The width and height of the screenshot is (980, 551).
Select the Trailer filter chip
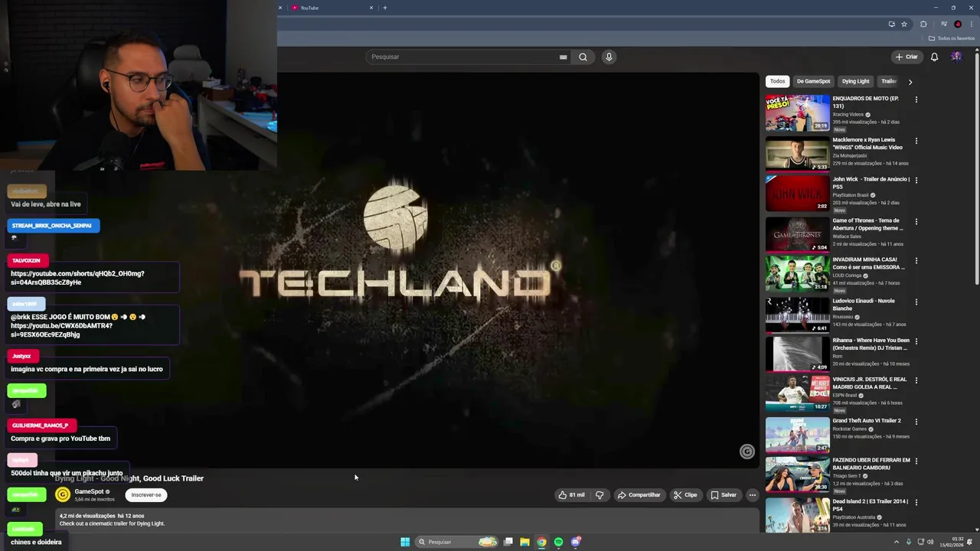point(888,81)
